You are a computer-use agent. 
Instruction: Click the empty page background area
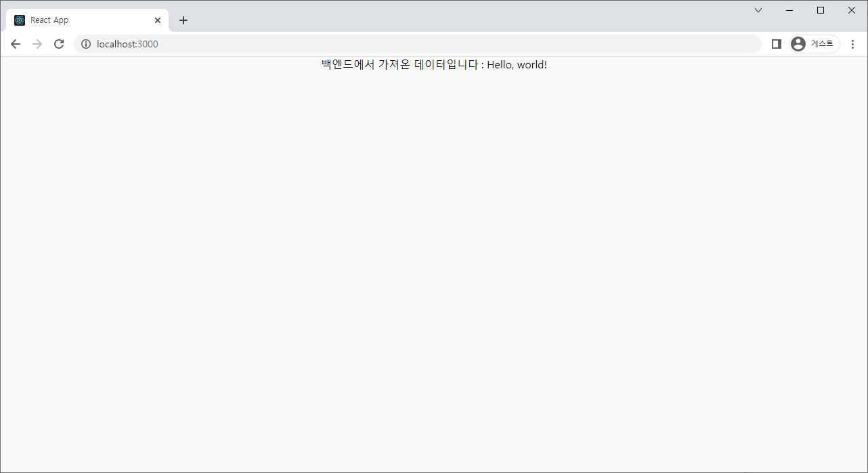[x=433, y=271]
